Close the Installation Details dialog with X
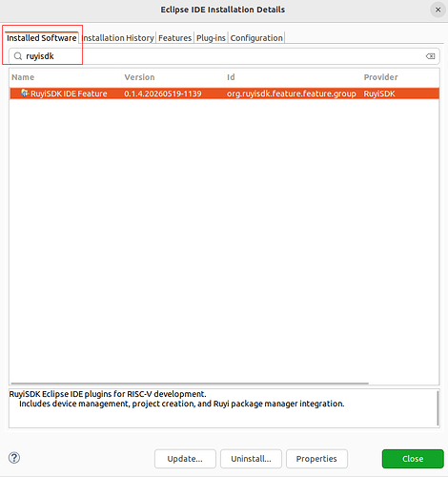This screenshot has width=448, height=477. point(438,10)
